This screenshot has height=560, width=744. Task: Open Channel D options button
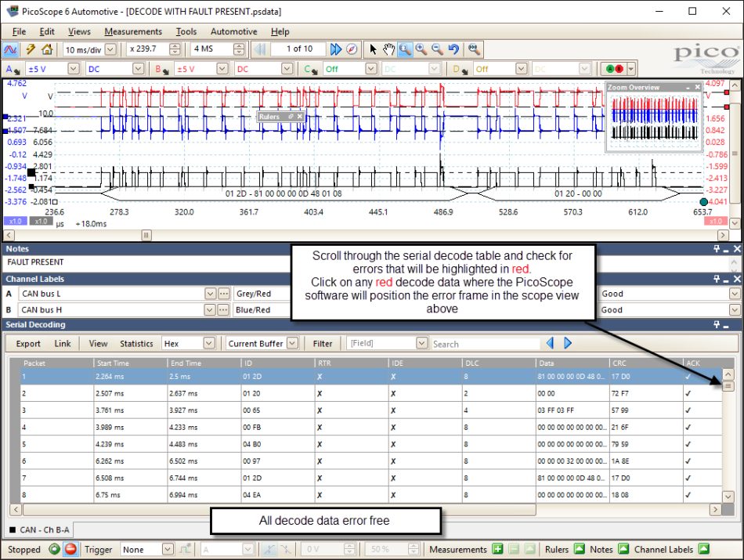click(x=460, y=69)
